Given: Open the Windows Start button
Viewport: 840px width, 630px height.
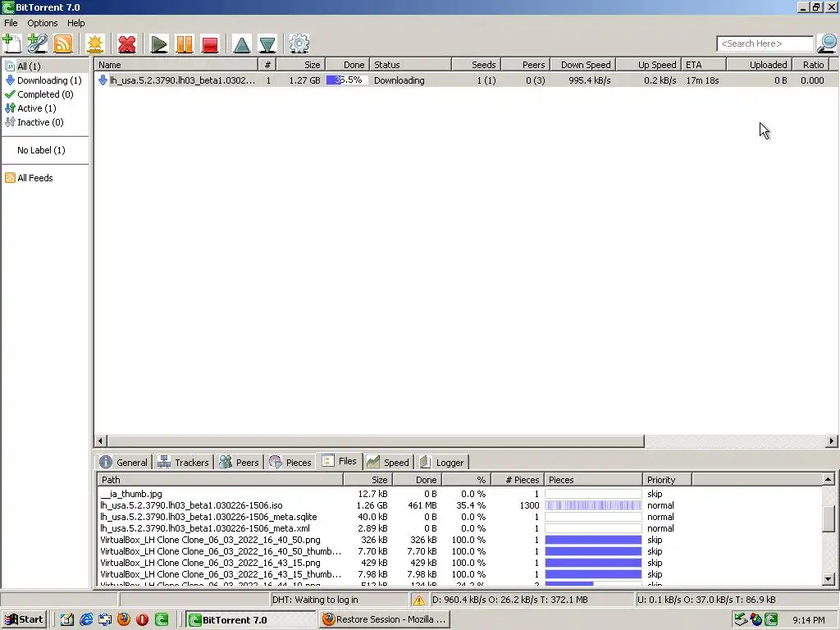Looking at the screenshot, I should [24, 620].
